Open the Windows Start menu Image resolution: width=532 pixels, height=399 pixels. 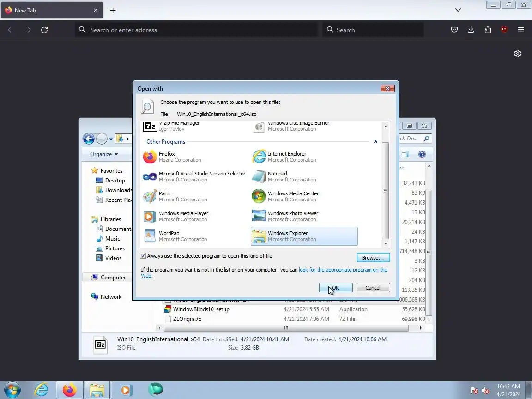point(12,390)
